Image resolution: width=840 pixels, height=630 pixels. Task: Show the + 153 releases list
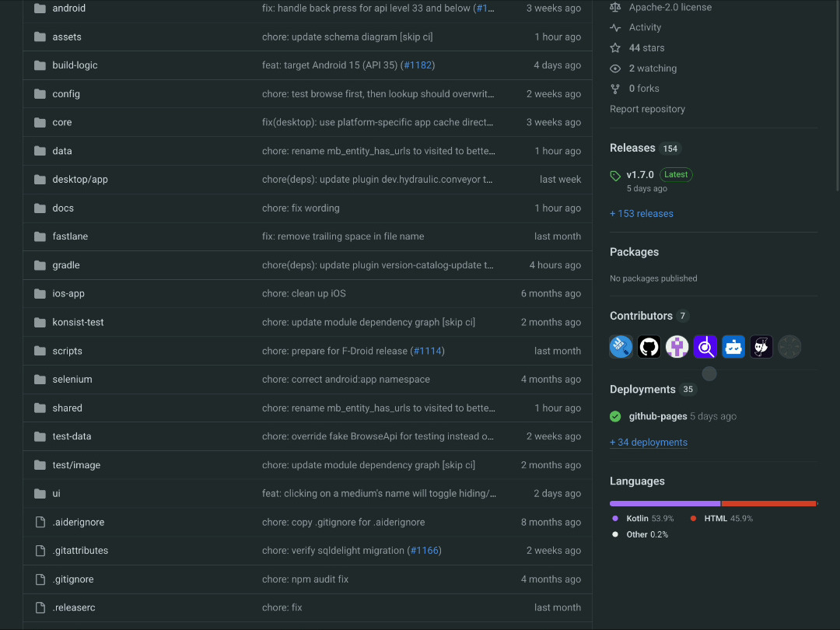pyautogui.click(x=642, y=214)
